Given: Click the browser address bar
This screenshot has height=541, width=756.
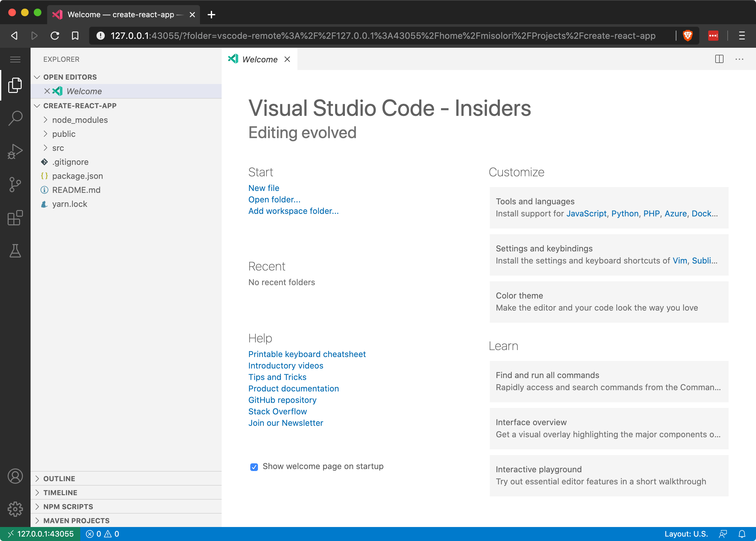Looking at the screenshot, I should (x=367, y=36).
